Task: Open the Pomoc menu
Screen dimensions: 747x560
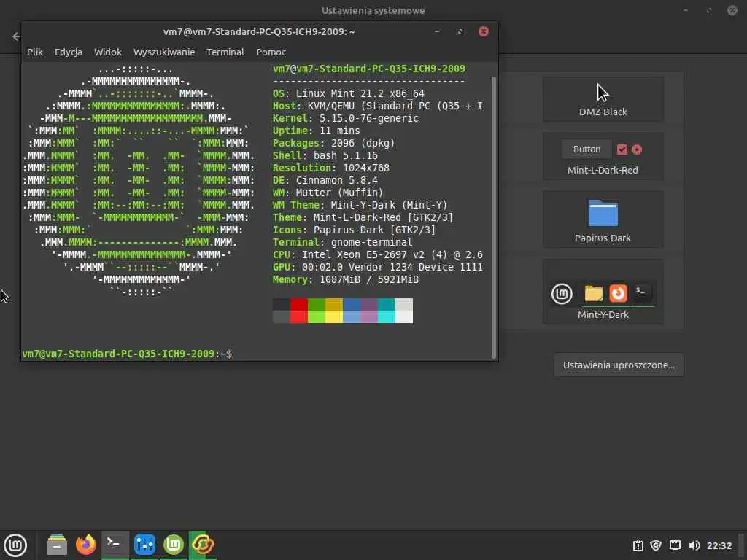Action: pyautogui.click(x=271, y=52)
